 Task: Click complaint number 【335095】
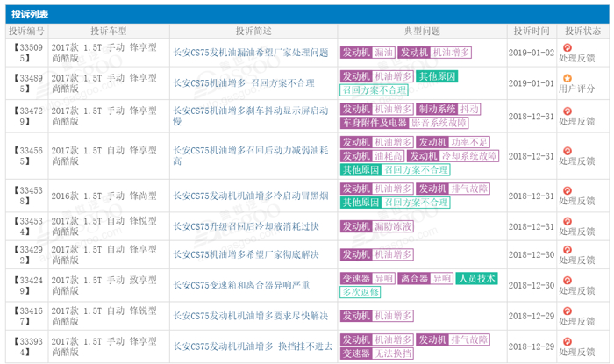(27, 53)
